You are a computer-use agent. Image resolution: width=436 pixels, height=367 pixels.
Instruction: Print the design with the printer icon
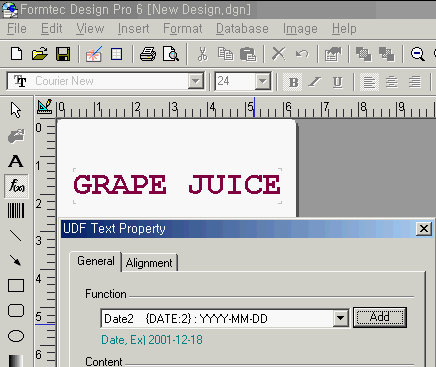[x=148, y=54]
